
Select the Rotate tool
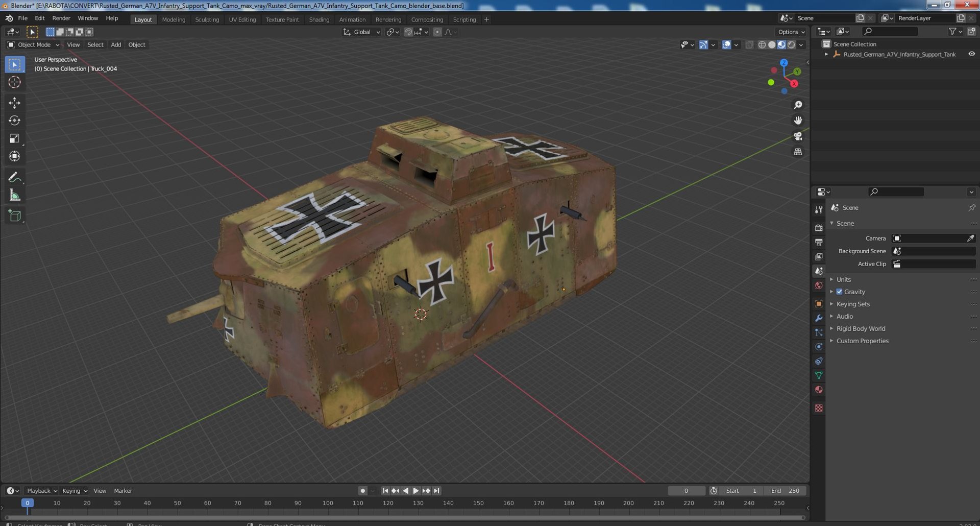click(14, 121)
